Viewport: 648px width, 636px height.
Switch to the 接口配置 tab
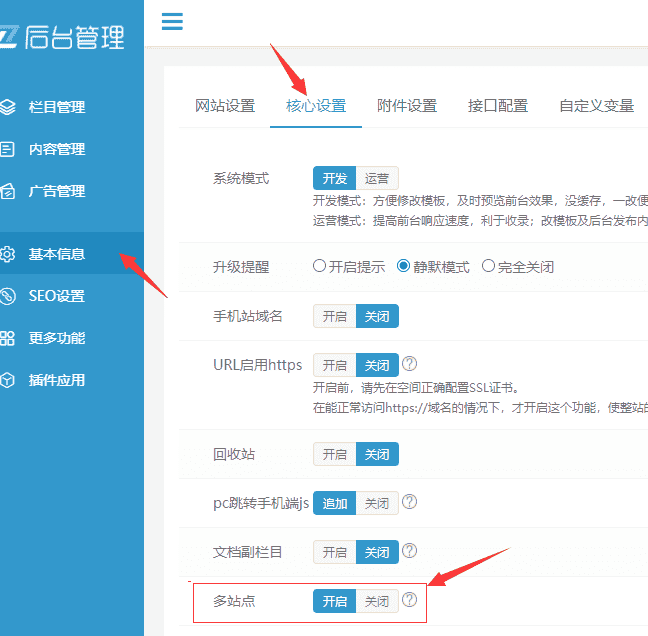tap(498, 106)
